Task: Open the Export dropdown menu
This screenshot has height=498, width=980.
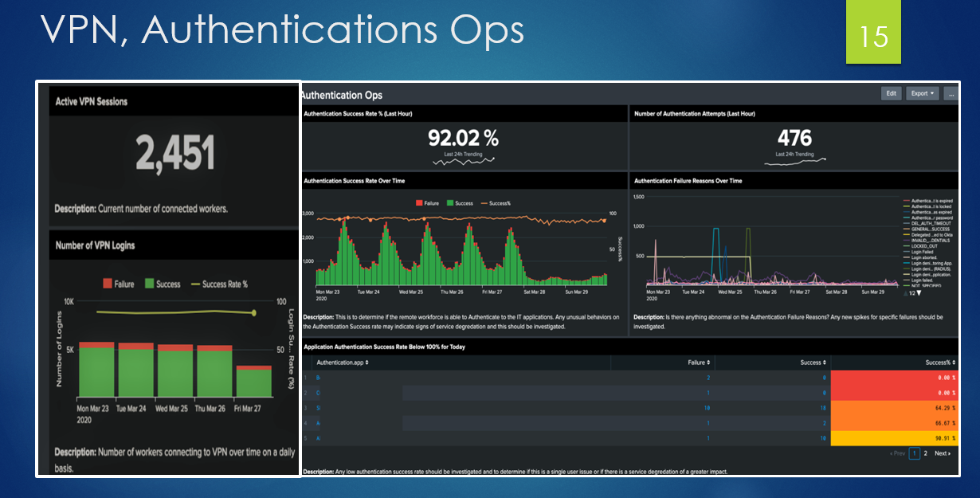Action: 922,93
